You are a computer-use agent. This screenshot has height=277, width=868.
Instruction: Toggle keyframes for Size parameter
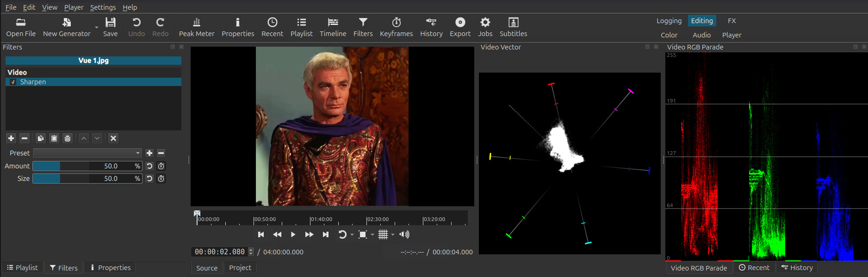pos(161,179)
